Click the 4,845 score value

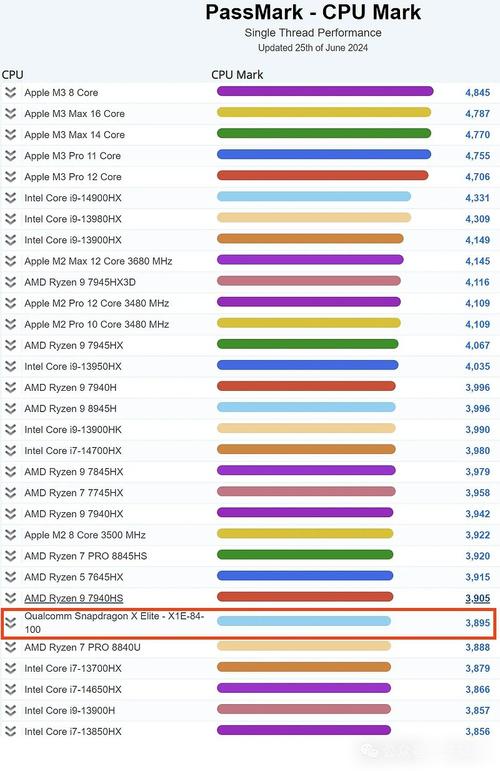pyautogui.click(x=477, y=92)
